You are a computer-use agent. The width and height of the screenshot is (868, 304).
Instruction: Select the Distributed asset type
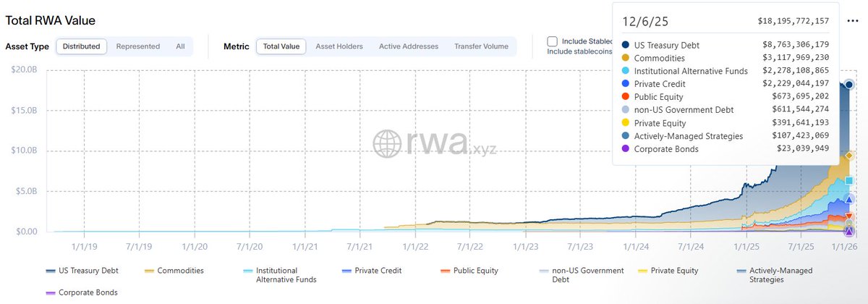(82, 46)
